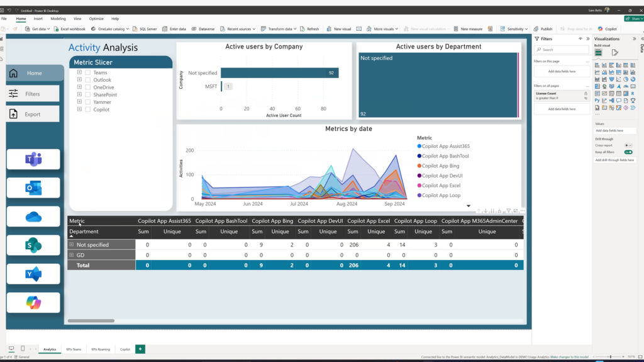Viewport: 644px width, 362px height.
Task: Check the OneDrive checkbox in Metric Slicer
Action: click(x=87, y=88)
